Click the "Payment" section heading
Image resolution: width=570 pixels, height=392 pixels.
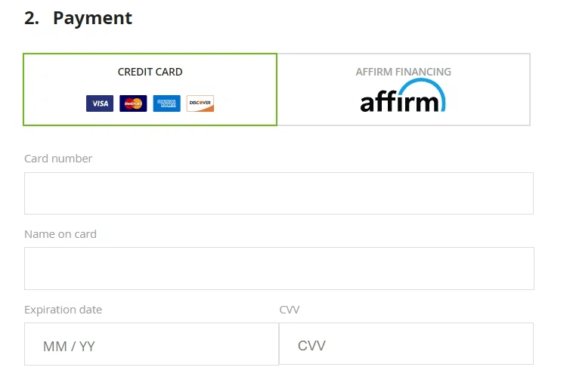(x=92, y=18)
